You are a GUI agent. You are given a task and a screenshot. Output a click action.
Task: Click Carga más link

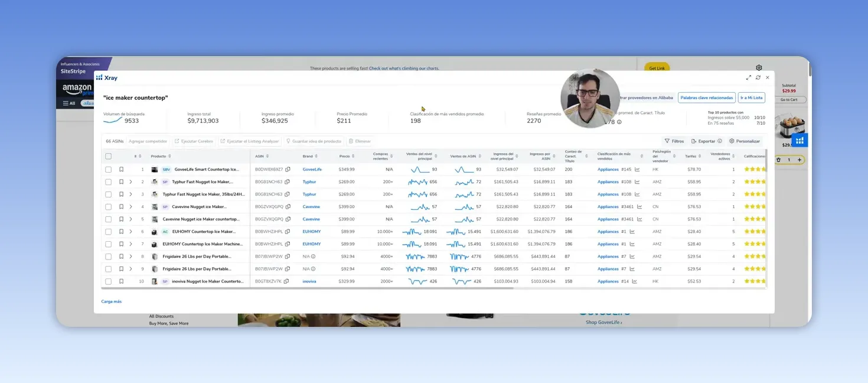pos(111,301)
